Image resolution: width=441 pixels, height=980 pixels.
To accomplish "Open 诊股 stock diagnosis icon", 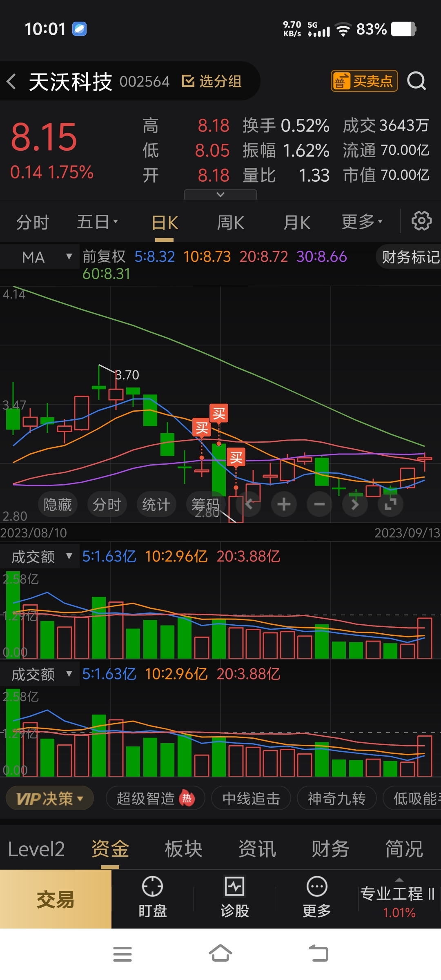I will click(x=235, y=898).
